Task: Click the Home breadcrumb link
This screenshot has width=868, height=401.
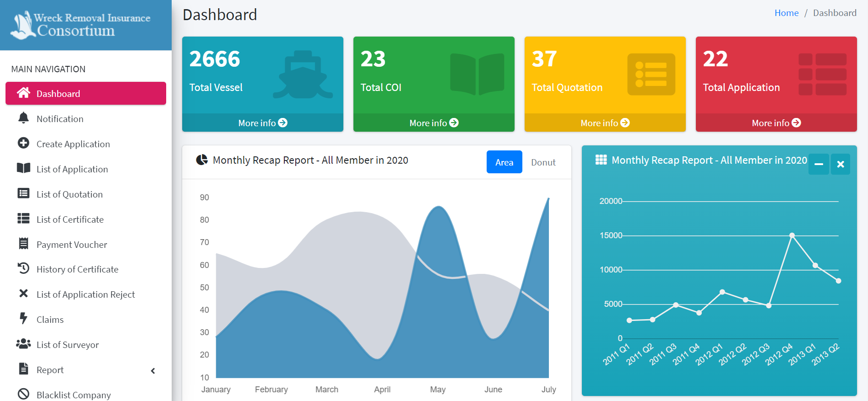Action: [786, 13]
